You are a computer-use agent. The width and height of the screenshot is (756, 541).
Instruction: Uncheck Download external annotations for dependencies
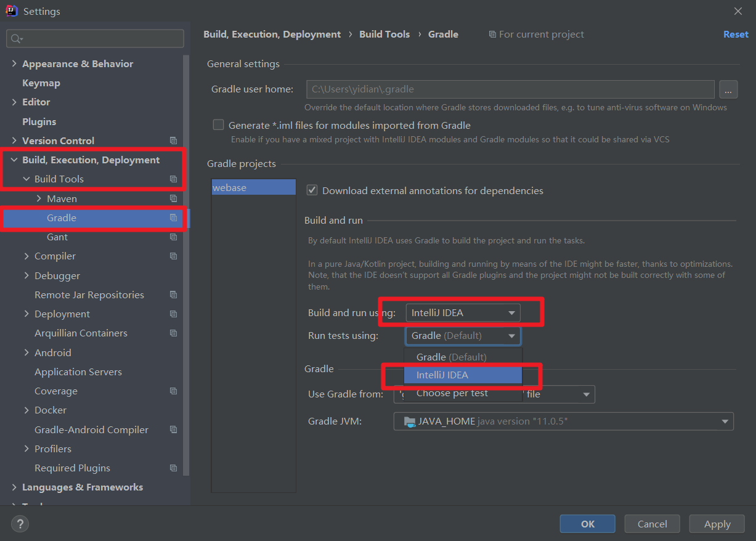[312, 190]
